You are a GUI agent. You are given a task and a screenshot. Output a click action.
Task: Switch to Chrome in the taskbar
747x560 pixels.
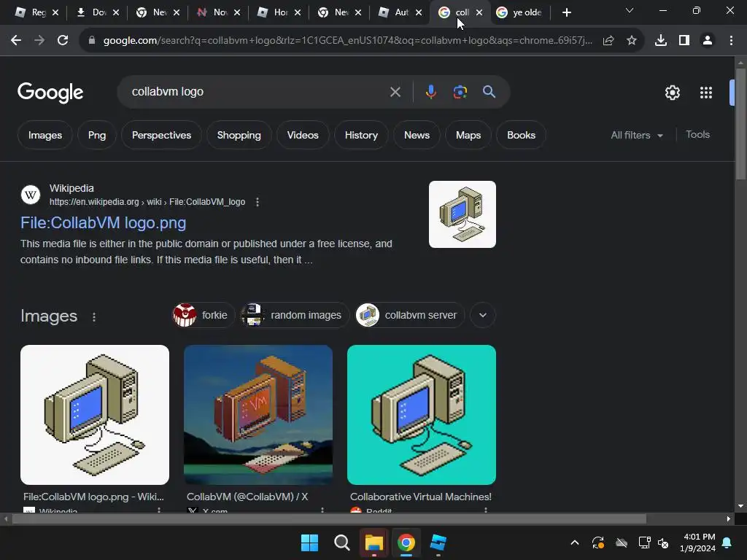(406, 542)
